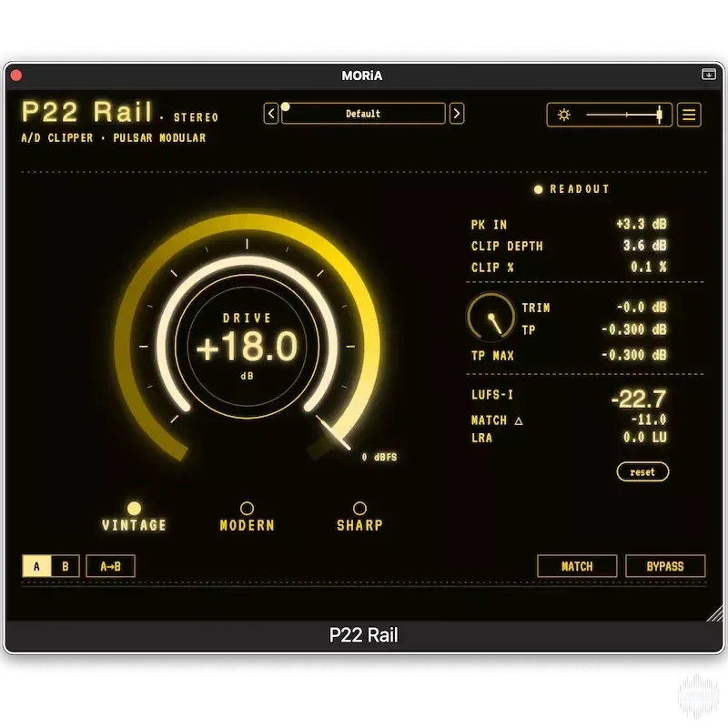This screenshot has height=728, width=728.
Task: Open the hamburger menu icon
Action: pyautogui.click(x=689, y=115)
